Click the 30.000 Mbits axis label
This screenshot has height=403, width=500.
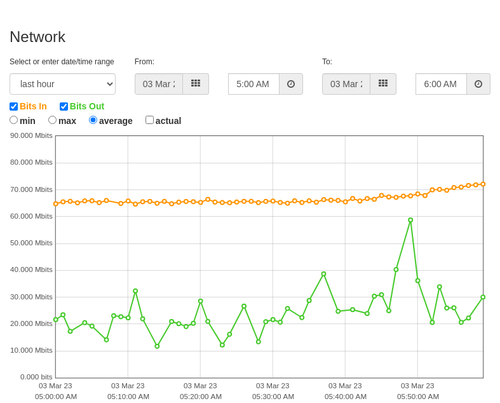[x=31, y=297]
